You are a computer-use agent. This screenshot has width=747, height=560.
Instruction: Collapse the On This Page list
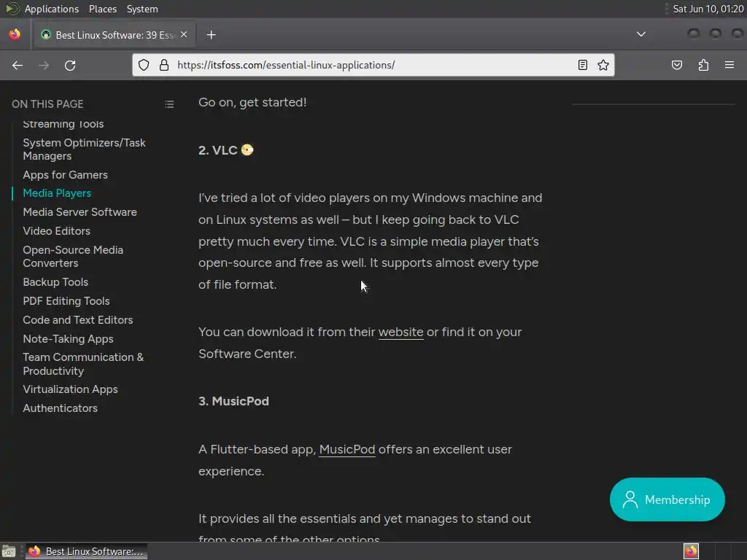coord(169,104)
